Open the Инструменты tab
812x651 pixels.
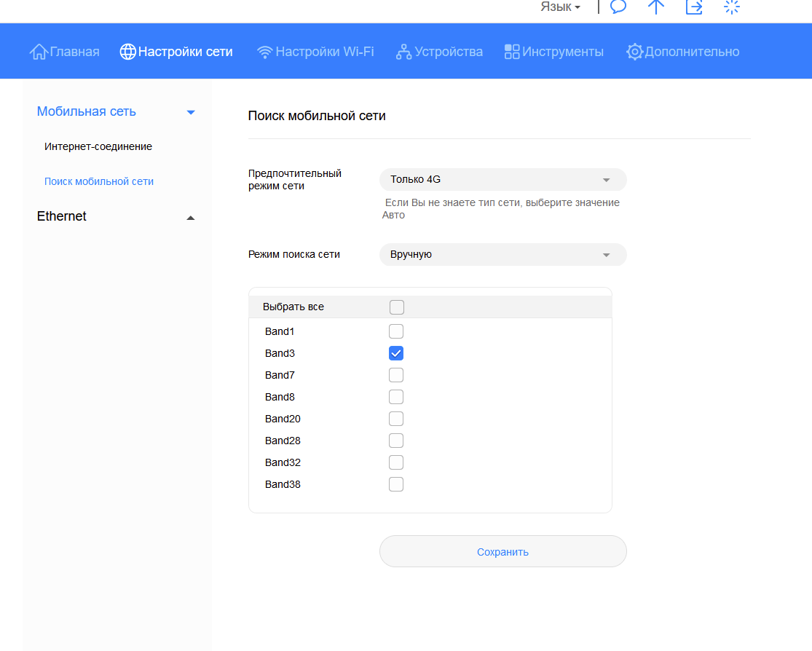[x=554, y=52]
